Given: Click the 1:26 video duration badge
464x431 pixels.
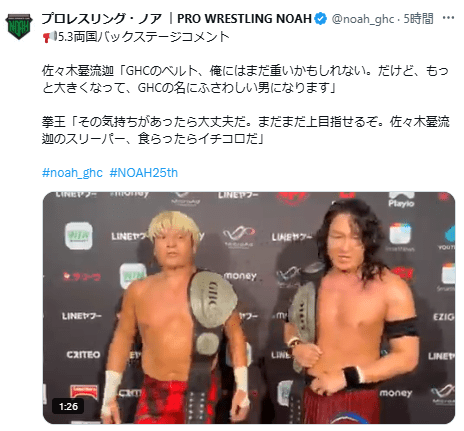Looking at the screenshot, I should click(x=68, y=406).
